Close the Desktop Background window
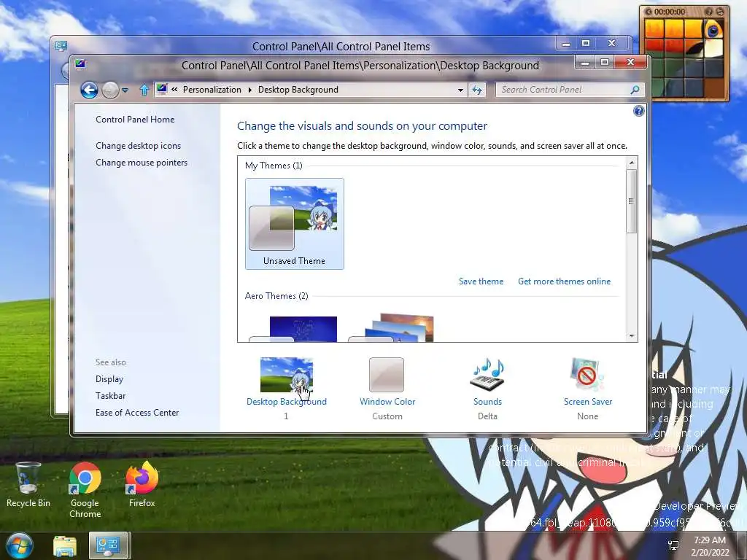Image resolution: width=747 pixels, height=560 pixels. tap(630, 62)
